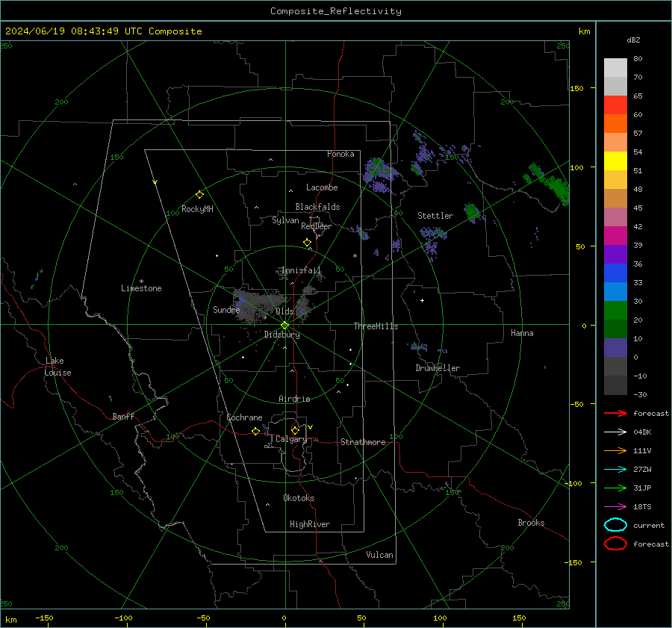Viewport: 672px width, 628px height.
Task: Click the red forecast arrow in legend
Action: [615, 413]
